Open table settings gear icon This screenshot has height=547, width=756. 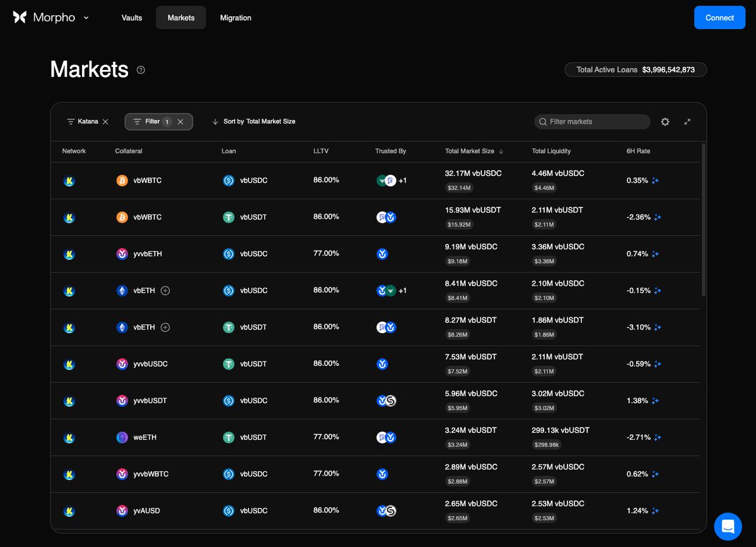665,122
